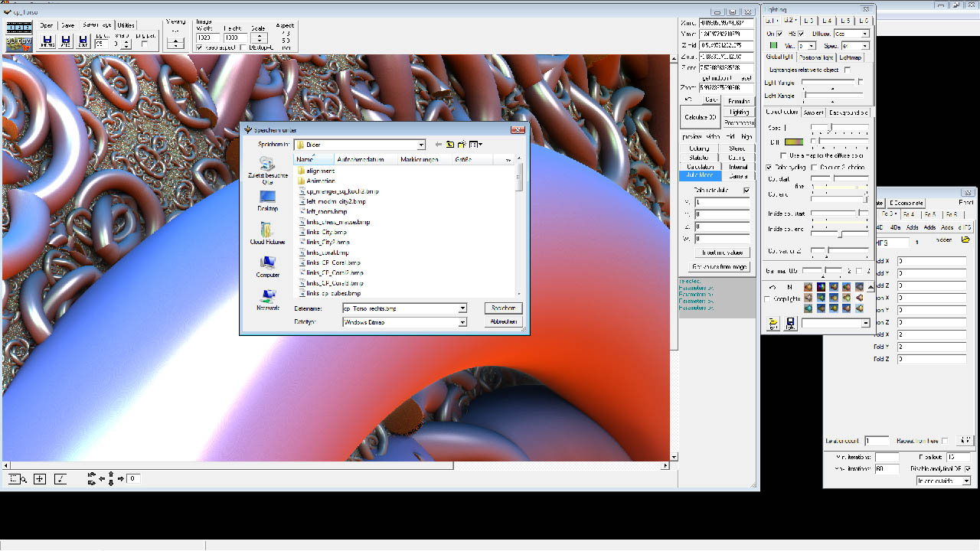This screenshot has height=551, width=980.
Task: Click the first floppy save icon under Save
Action: click(47, 41)
